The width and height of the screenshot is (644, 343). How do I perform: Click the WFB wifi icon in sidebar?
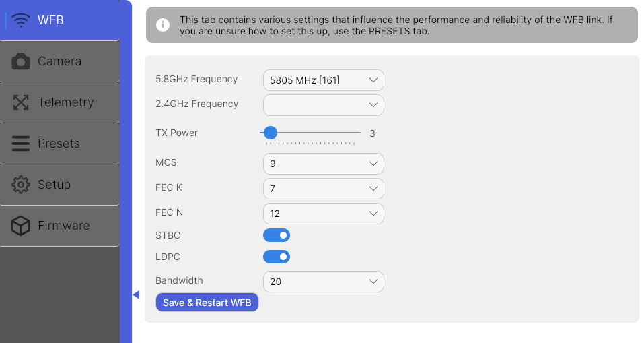[x=21, y=20]
